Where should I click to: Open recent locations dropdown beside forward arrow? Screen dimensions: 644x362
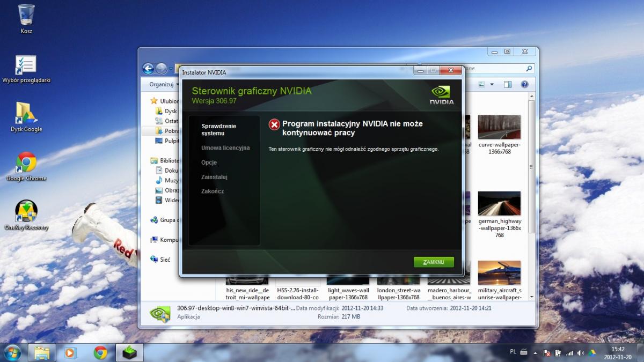[171, 69]
